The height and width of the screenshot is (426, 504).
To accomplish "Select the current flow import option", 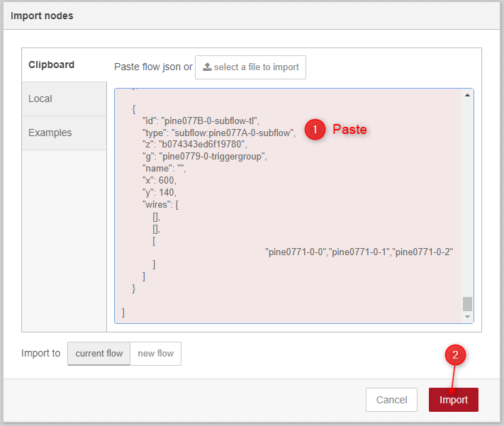I will [x=99, y=353].
